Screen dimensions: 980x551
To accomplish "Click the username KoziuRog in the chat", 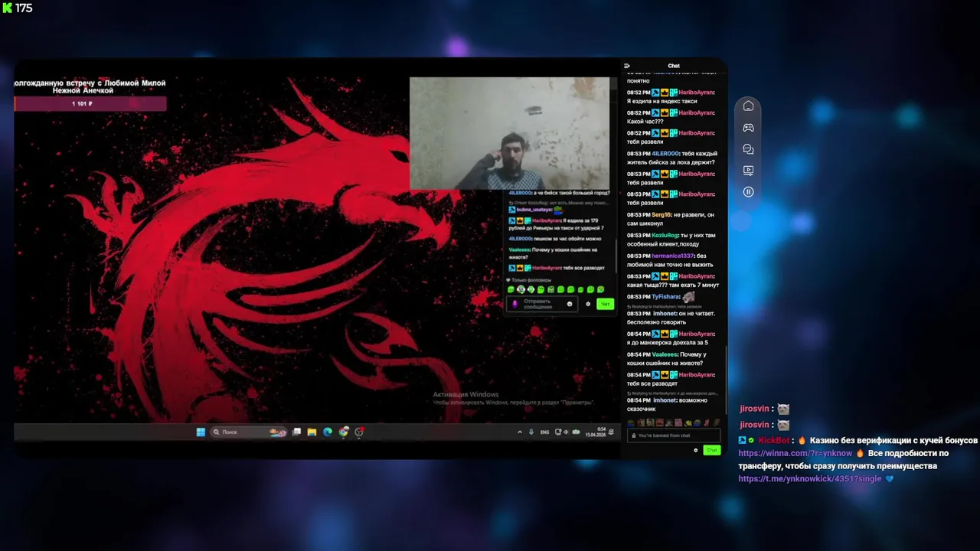I will click(x=665, y=236).
